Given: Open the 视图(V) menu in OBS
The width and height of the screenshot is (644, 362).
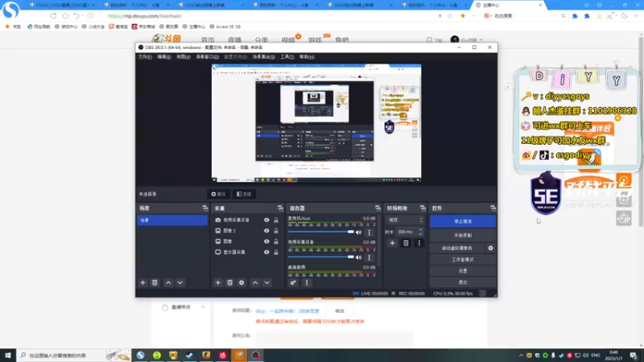Looking at the screenshot, I should [x=184, y=56].
